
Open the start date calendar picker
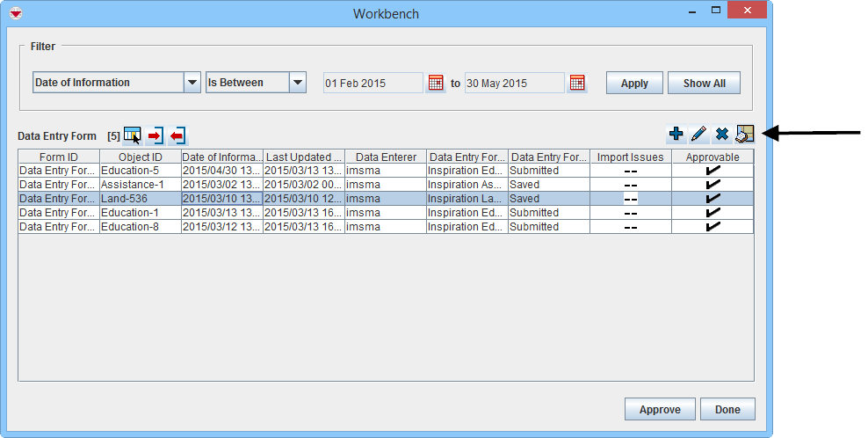tap(436, 84)
